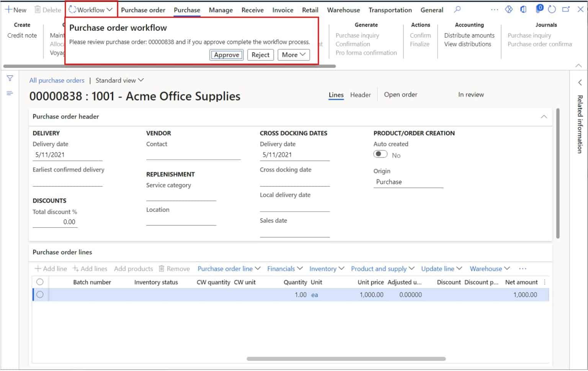The image size is (588, 371).
Task: Click the Remove trash icon above the lines grid
Action: (x=162, y=268)
